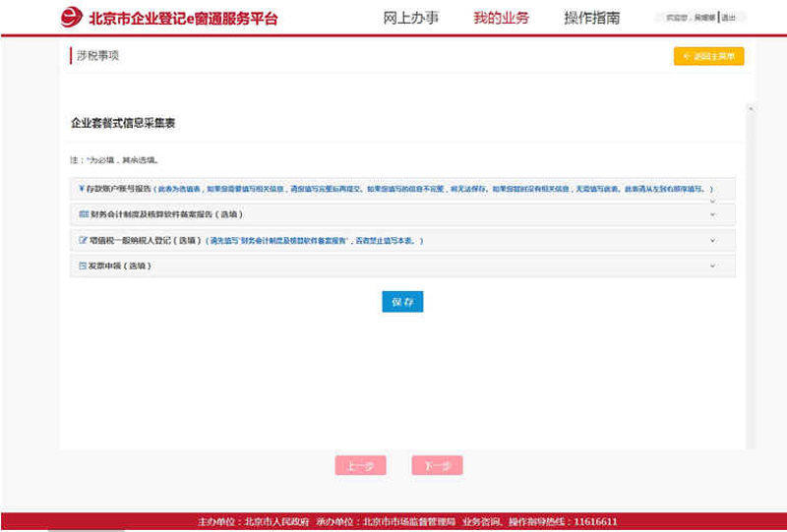Screen dimensions: 787x532
Task: Click the platform logo icon in header
Action: tap(72, 18)
